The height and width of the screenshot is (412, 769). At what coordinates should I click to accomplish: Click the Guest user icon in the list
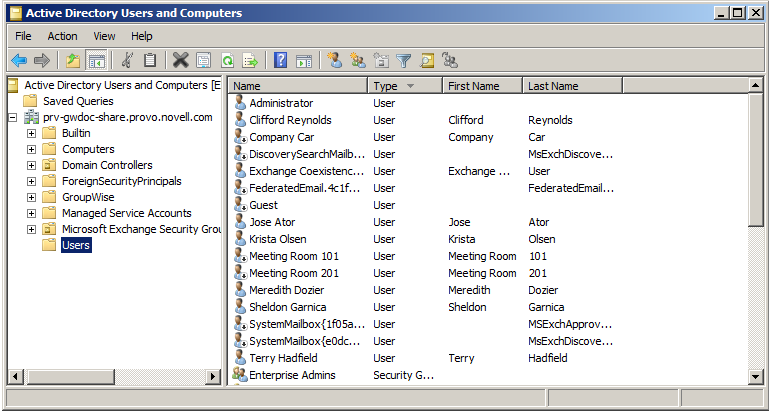(240, 205)
